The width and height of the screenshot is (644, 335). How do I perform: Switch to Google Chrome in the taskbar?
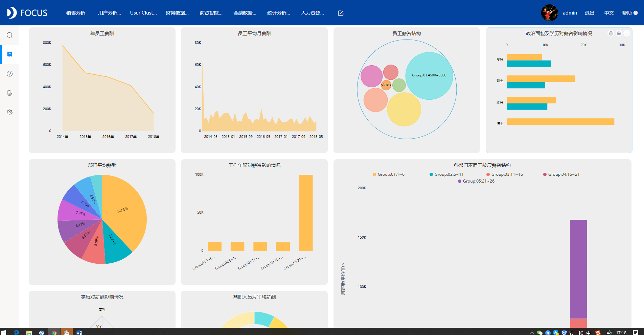coord(54,333)
